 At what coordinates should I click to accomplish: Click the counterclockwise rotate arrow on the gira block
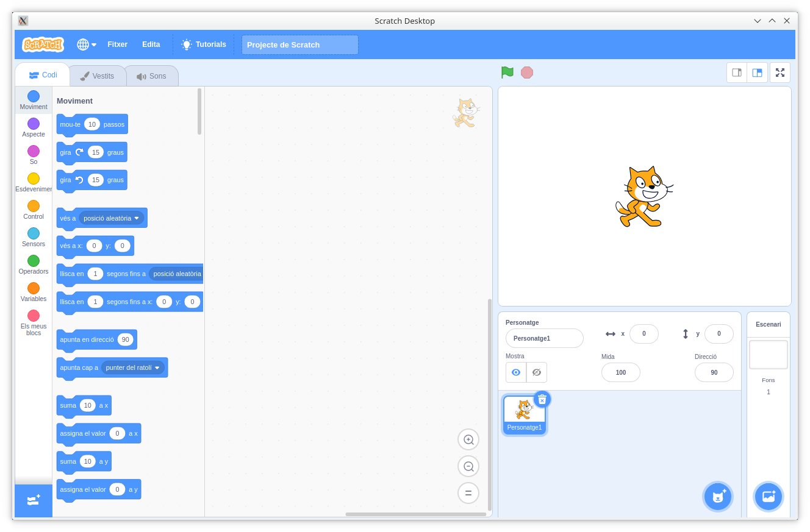79,180
